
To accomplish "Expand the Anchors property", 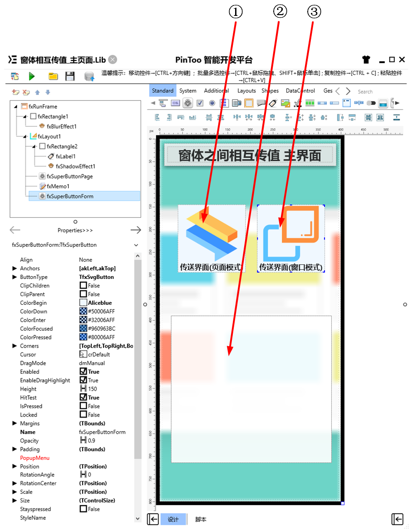I will (15, 268).
